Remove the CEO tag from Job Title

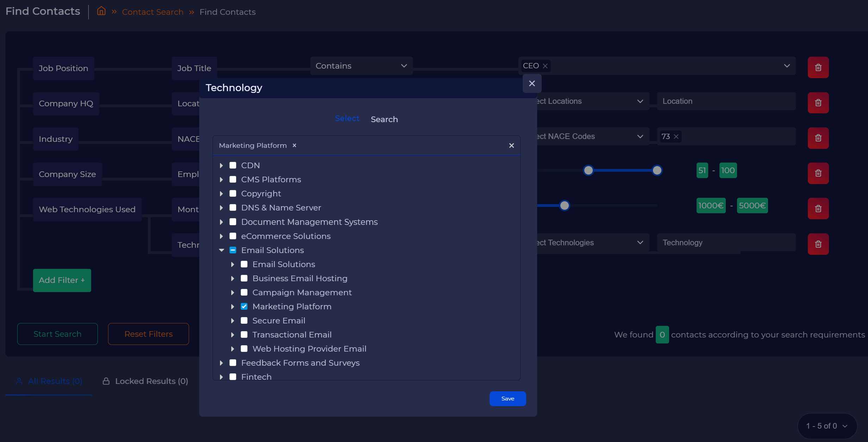point(545,66)
